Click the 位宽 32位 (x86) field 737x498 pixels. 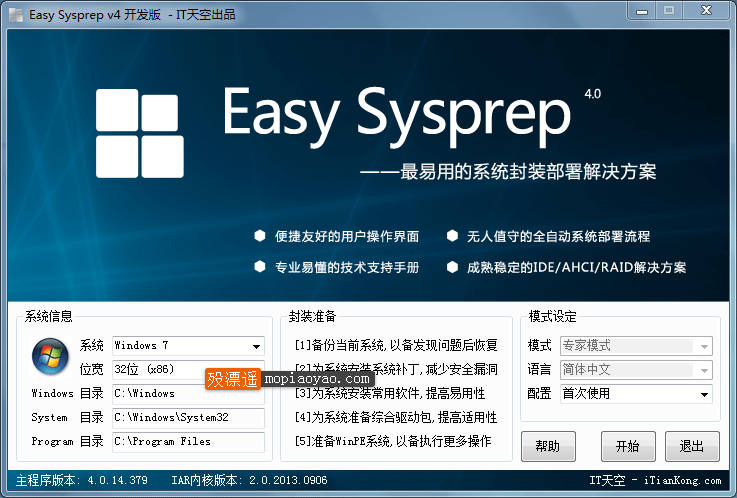pyautogui.click(x=188, y=370)
